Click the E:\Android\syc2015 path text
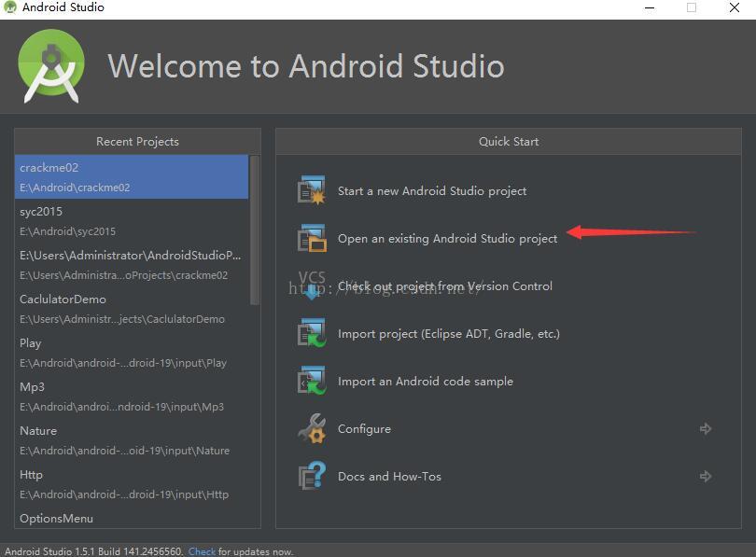Viewport: 756px width, 557px height. [67, 231]
